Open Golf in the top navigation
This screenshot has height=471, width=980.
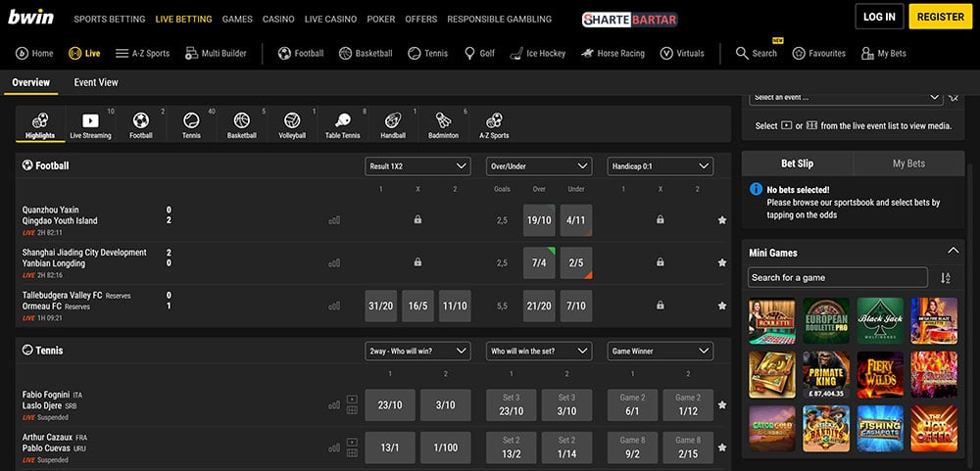click(x=479, y=54)
